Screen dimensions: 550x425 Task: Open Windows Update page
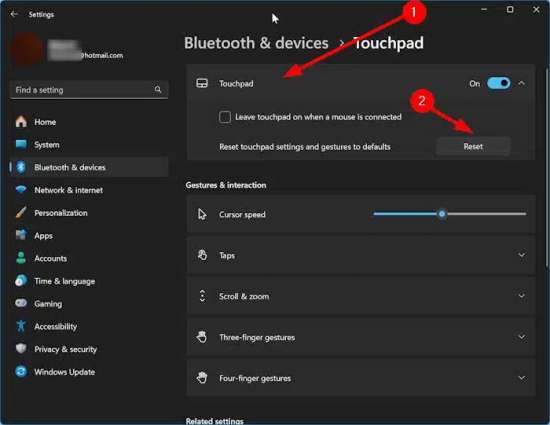tap(89, 372)
